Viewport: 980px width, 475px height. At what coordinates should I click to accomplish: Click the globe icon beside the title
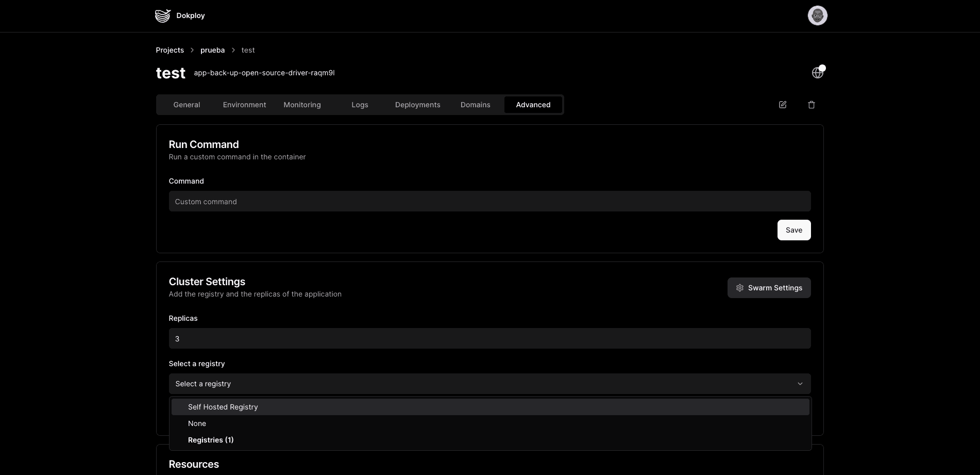[817, 73]
